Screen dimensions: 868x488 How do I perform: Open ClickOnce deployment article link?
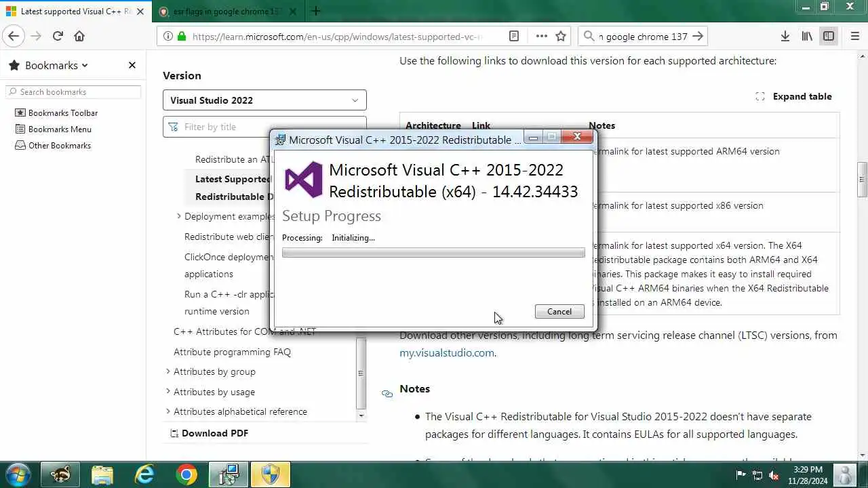click(x=229, y=265)
